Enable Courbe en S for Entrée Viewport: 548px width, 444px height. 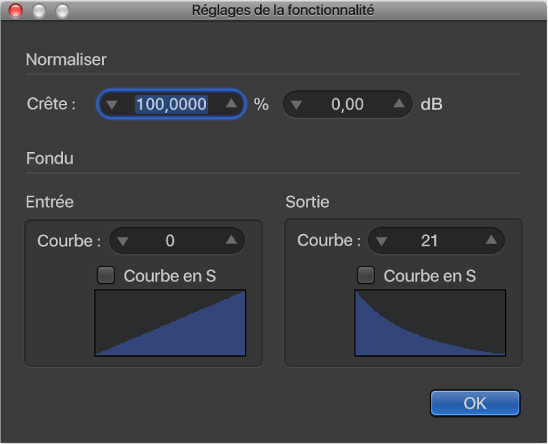(x=106, y=275)
